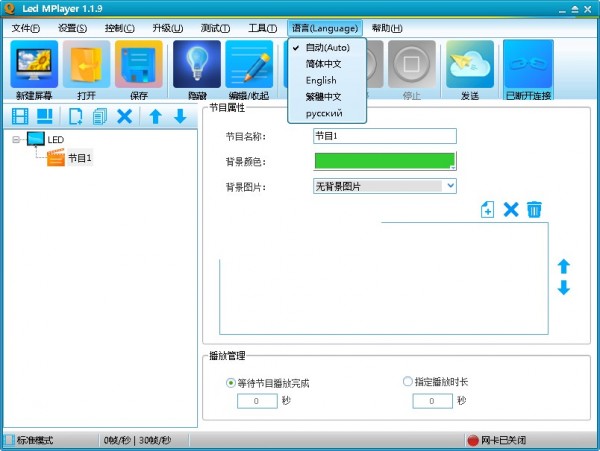Click the green background color swatch
This screenshot has width=600, height=451.
(x=382, y=161)
